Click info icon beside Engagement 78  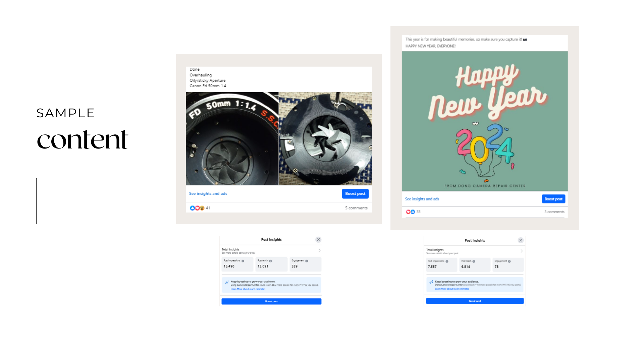click(x=509, y=261)
